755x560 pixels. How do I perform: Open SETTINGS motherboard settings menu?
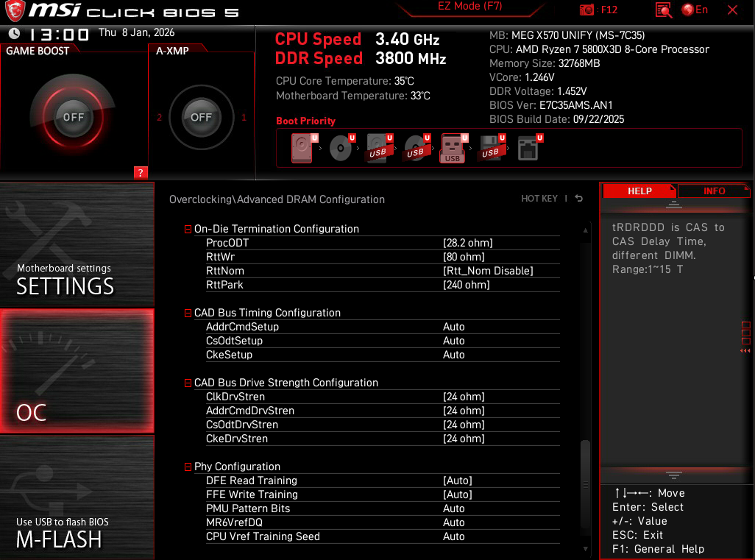click(77, 244)
